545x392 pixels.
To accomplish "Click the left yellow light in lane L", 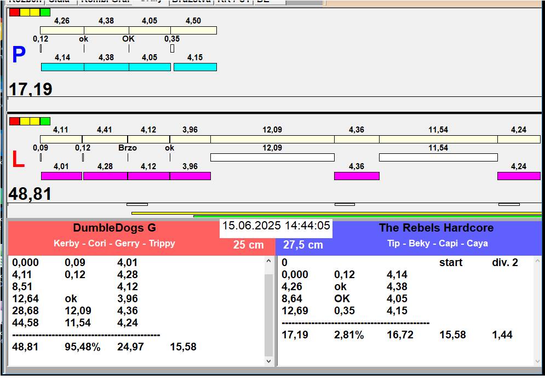I will point(25,121).
